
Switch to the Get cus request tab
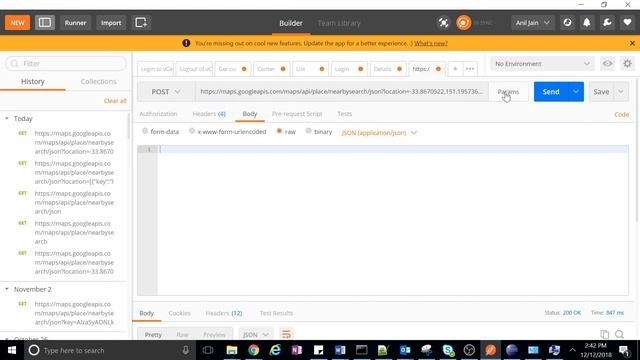233,69
